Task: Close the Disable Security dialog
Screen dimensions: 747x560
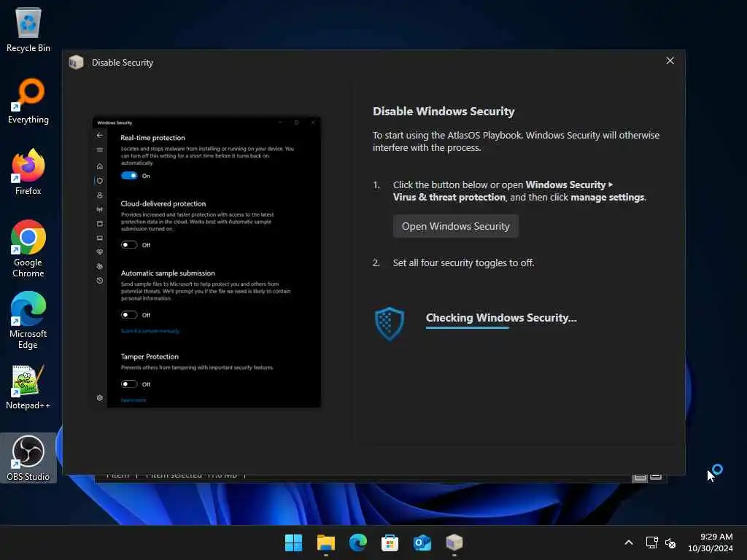Action: 670,61
